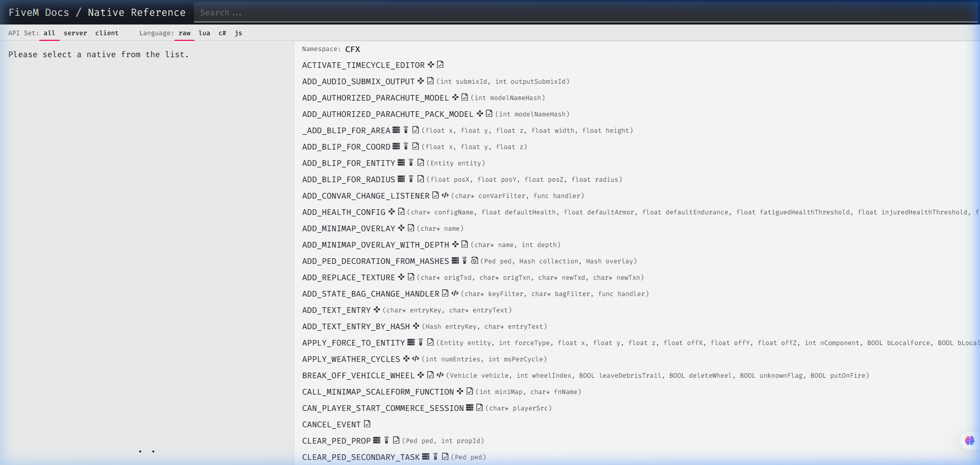Viewport: 980px width, 465px height.
Task: Click document-check icon on ADD_AUTHORIZED_PARACHUTE_MODEL row
Action: pos(464,97)
